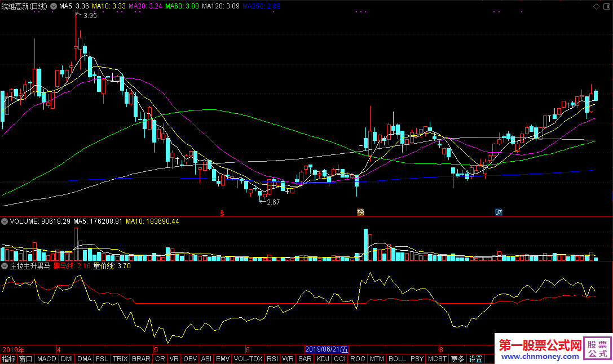This screenshot has height=364, width=613.
Task: Click the 庄拉主升黑马 indicator name
Action: pyautogui.click(x=30, y=266)
